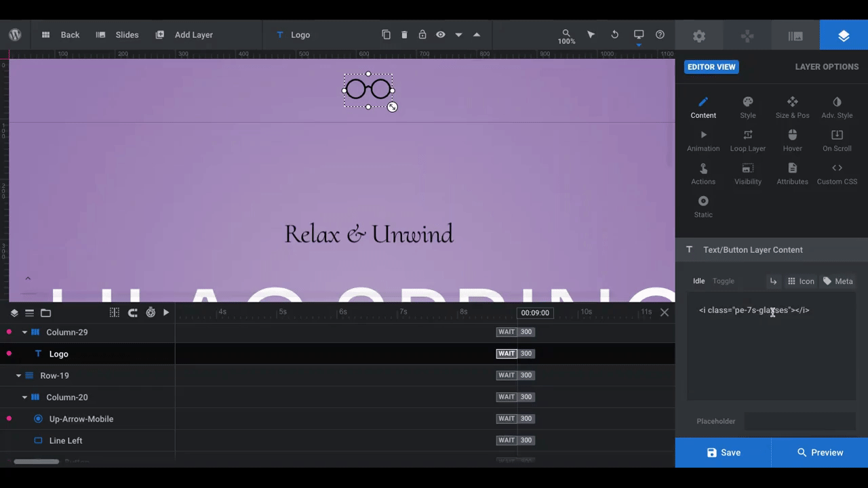Open the Attributes section
Viewport: 868px width, 488px height.
(x=792, y=174)
